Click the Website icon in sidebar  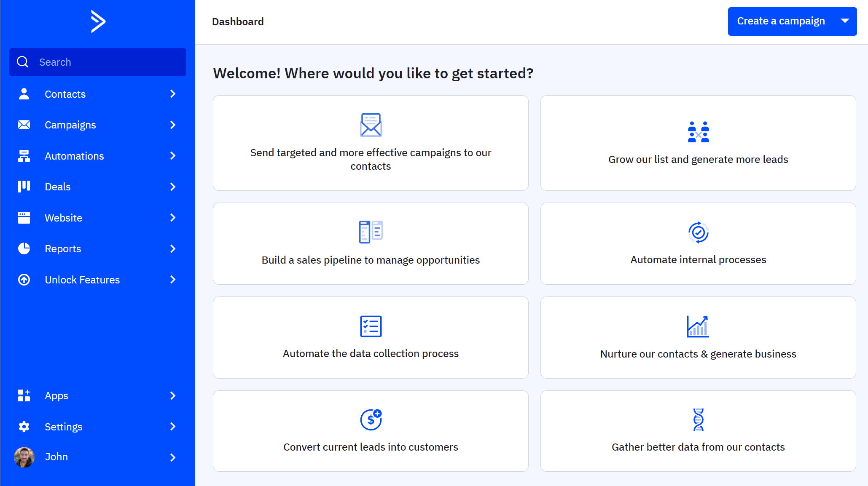point(24,217)
